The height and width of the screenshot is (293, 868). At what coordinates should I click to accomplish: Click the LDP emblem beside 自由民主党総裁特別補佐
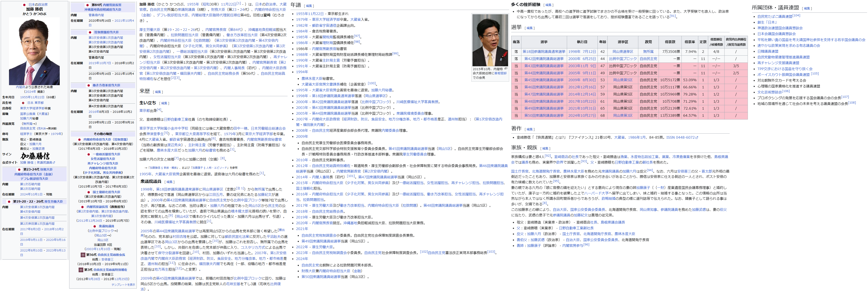(x=81, y=270)
